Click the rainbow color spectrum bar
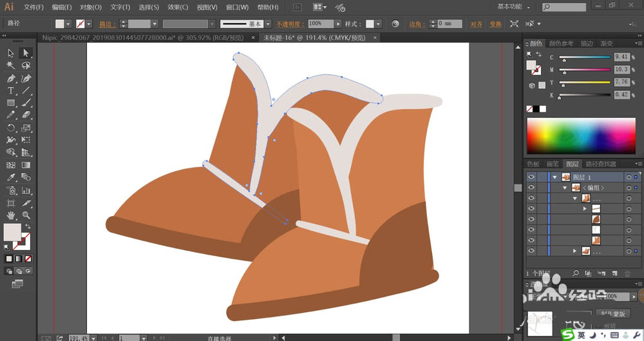Screen dimensions: 644x341 click(581, 136)
